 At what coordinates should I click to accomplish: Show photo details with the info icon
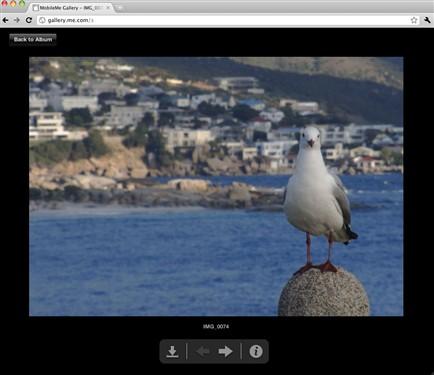256,351
